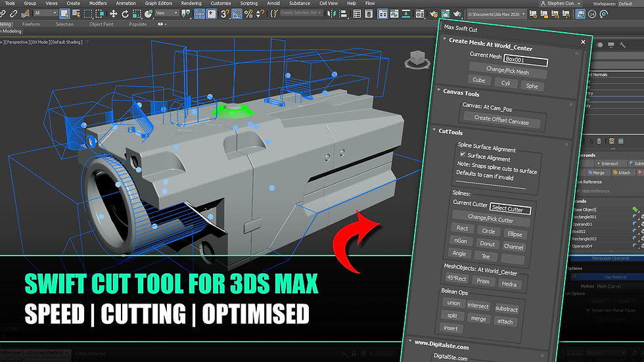Open the project folder path dropdown
This screenshot has height=362, width=644.
(x=497, y=14)
